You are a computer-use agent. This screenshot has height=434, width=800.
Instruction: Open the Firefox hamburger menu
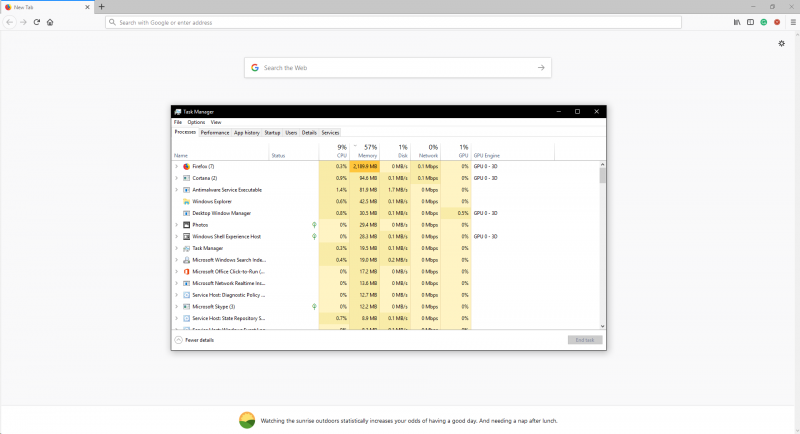click(793, 22)
